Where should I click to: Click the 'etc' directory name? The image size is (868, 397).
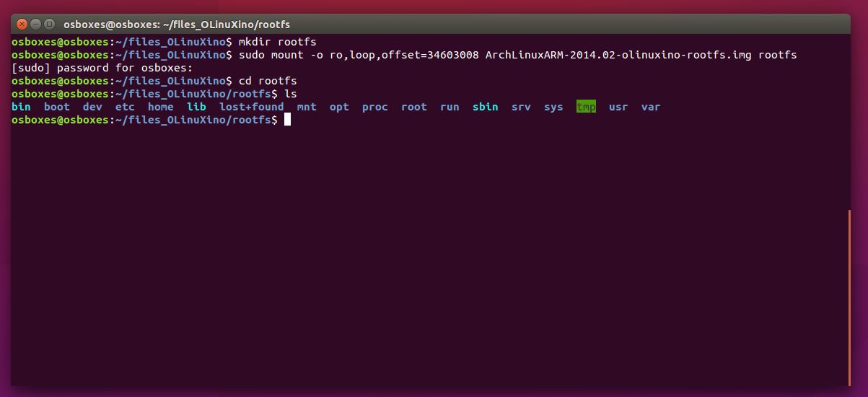point(125,107)
